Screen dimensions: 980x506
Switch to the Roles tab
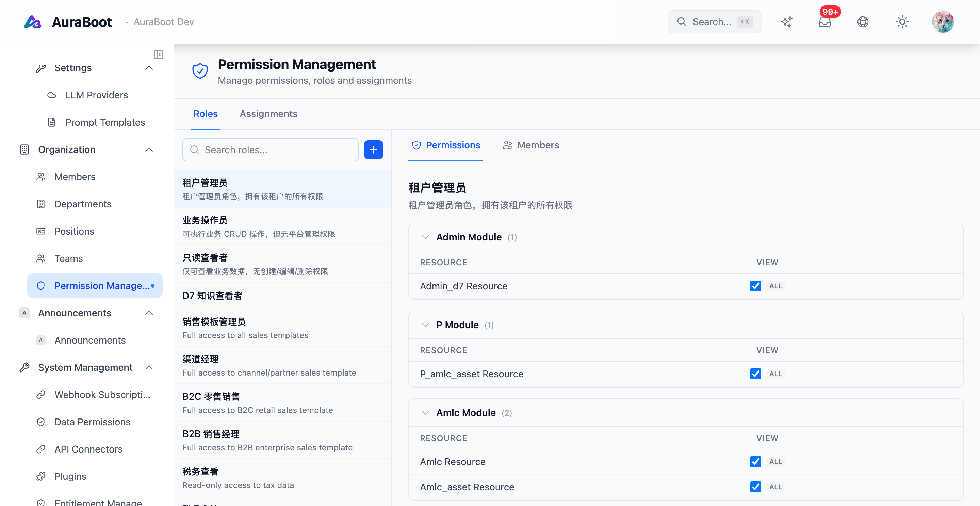tap(206, 114)
